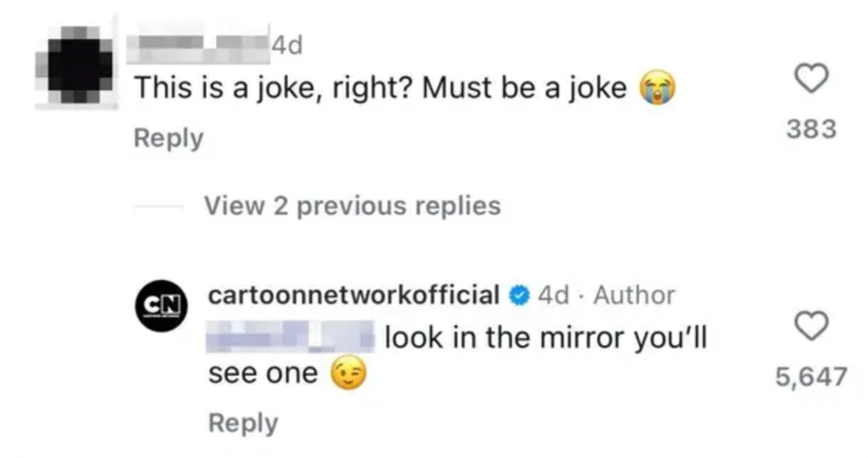Click the "look in the mirror" reply text
Image resolution: width=868 pixels, height=458 pixels.
(x=546, y=338)
